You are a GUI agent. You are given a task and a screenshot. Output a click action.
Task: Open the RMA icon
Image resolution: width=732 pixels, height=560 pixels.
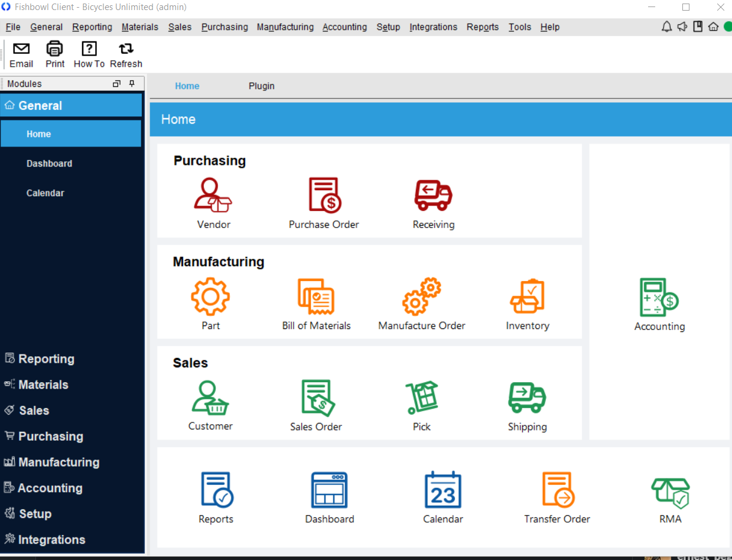(x=671, y=493)
